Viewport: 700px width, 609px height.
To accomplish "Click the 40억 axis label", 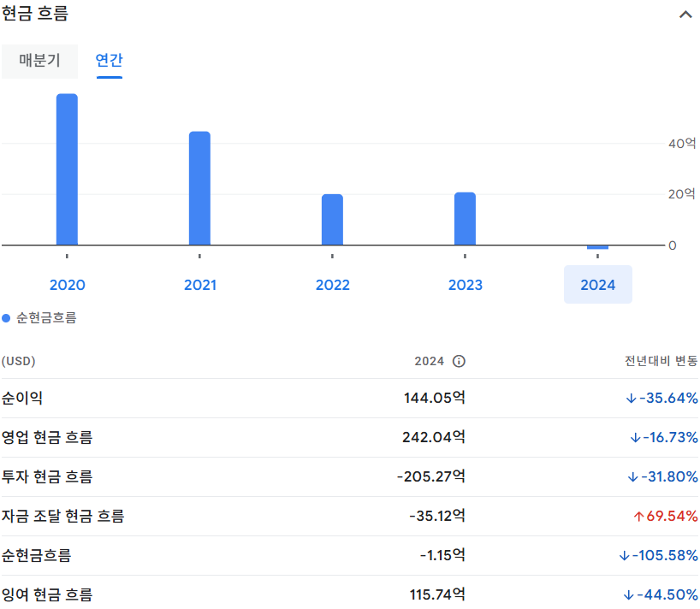I will click(682, 144).
